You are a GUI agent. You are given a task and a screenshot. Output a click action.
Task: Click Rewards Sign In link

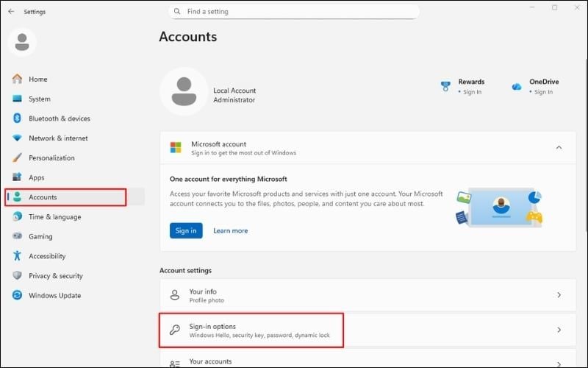[x=472, y=92]
